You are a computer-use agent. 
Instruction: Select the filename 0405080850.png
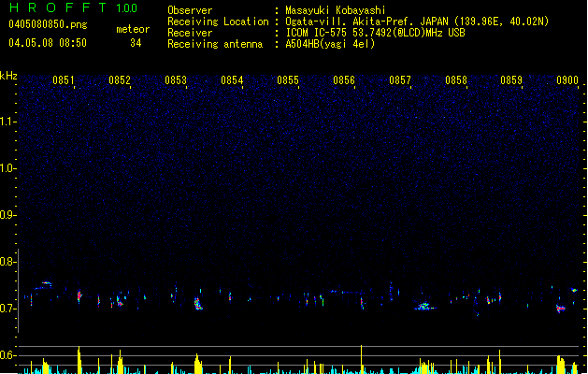point(48,24)
